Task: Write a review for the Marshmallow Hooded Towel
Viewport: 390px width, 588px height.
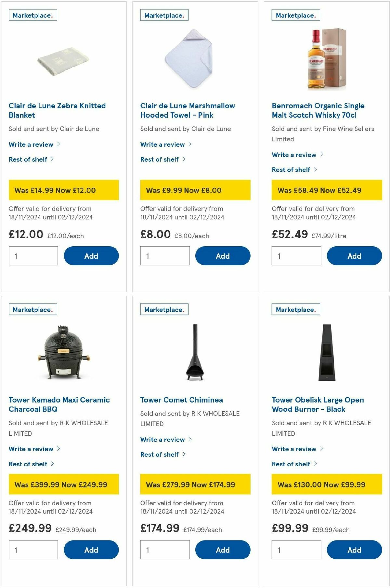Action: (x=164, y=144)
